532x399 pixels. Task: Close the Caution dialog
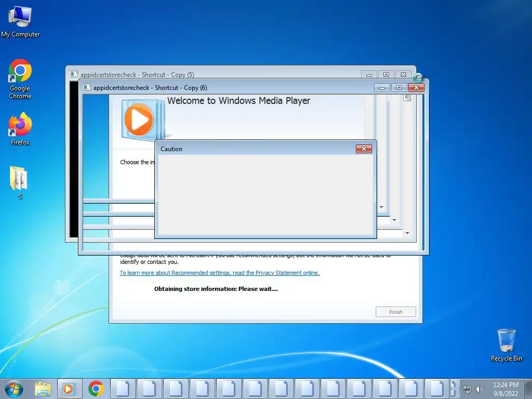(x=364, y=149)
